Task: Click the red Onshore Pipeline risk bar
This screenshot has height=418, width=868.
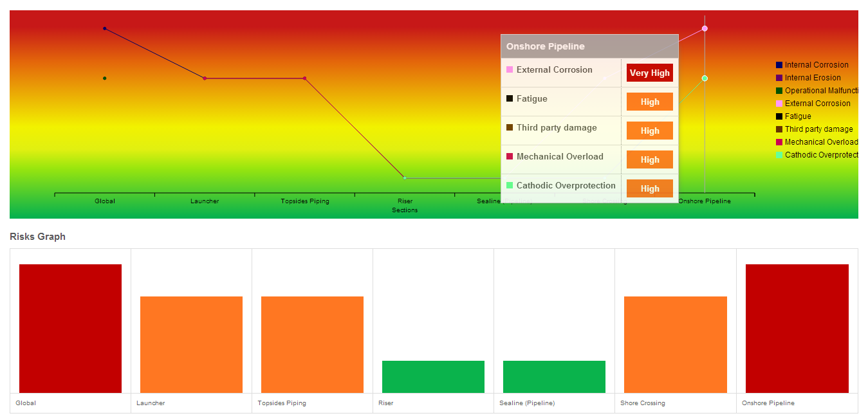Action: (797, 329)
